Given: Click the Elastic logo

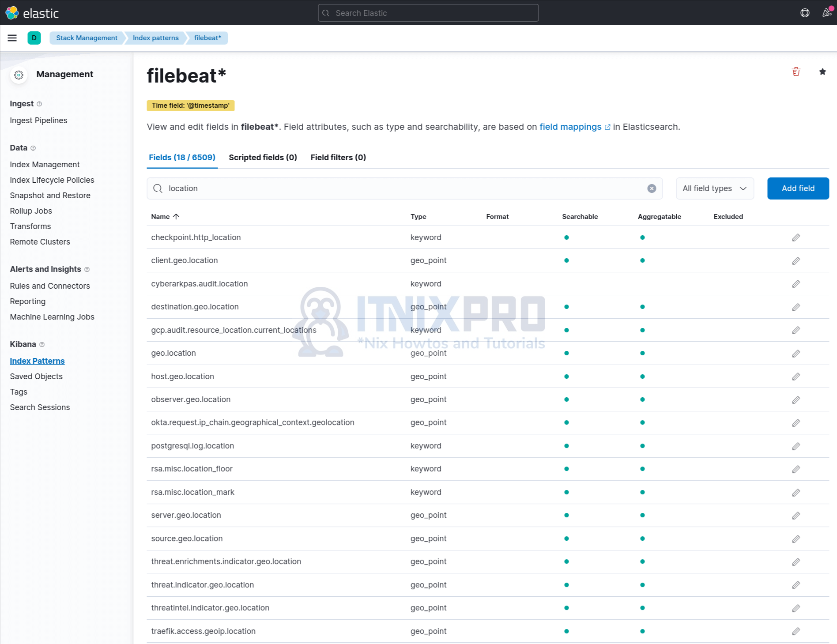Looking at the screenshot, I should point(32,13).
